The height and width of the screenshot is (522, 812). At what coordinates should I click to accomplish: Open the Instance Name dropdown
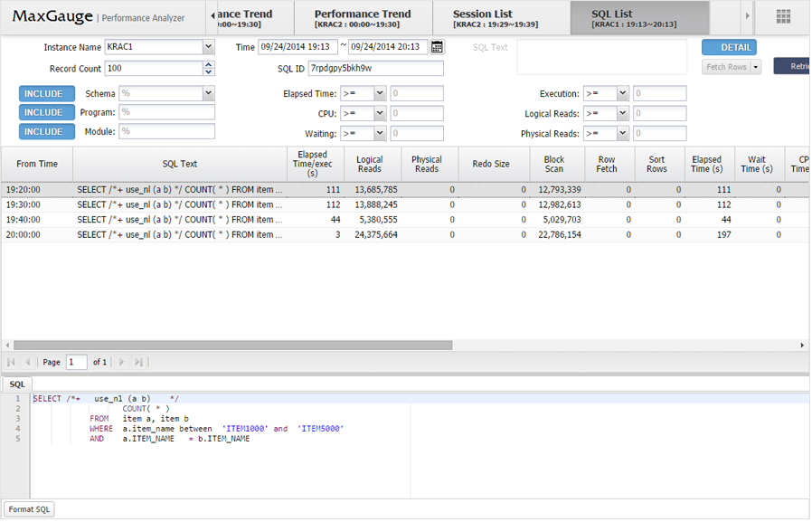click(208, 47)
